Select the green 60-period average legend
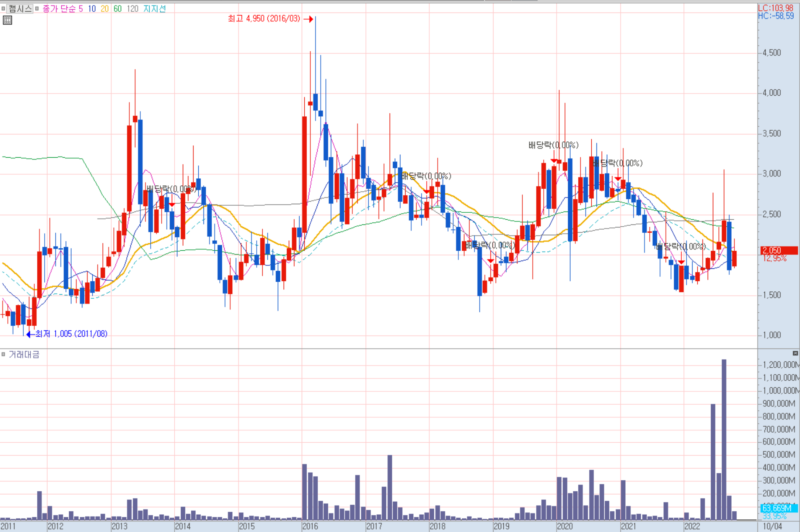 117,8
